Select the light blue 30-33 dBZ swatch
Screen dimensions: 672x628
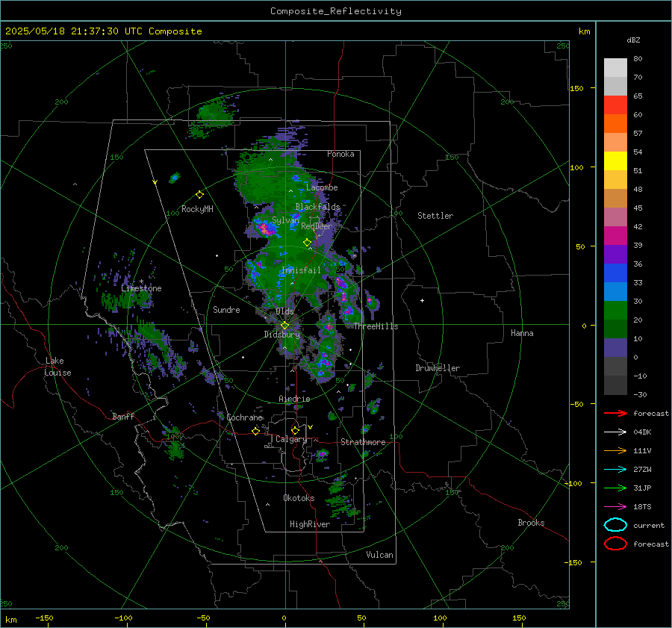click(615, 291)
